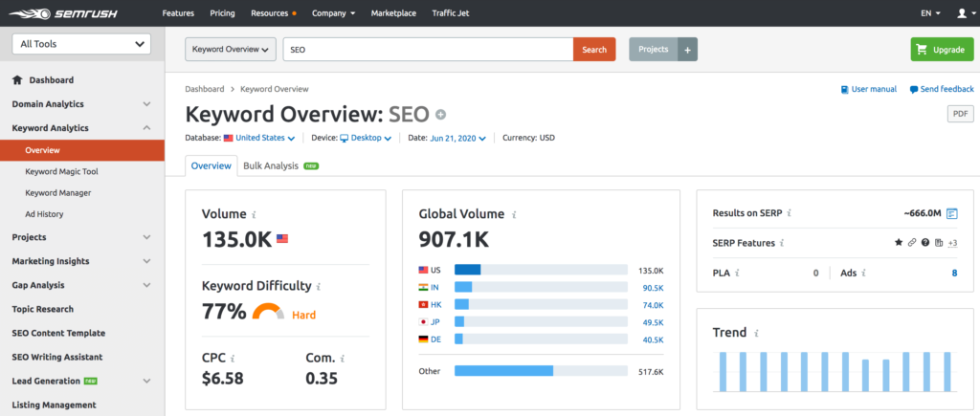Open the Send feedback link

coord(947,89)
